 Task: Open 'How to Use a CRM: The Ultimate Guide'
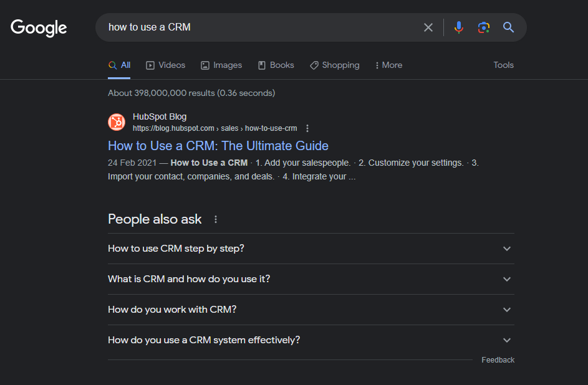click(218, 146)
